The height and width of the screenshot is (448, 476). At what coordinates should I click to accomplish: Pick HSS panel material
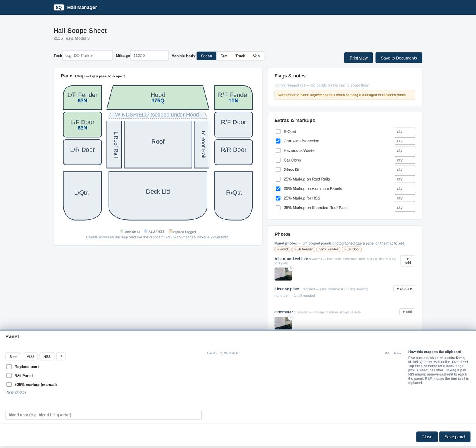click(x=47, y=356)
